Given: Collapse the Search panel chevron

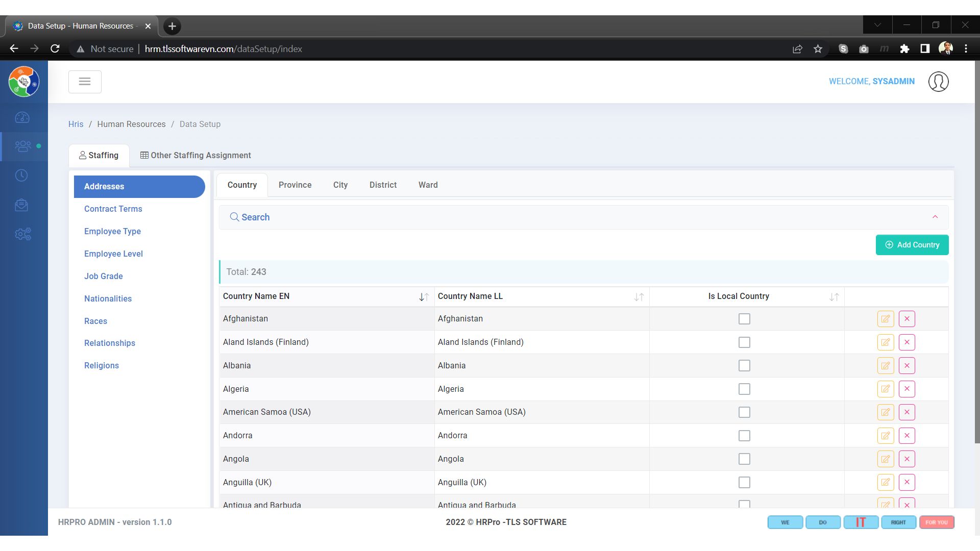Looking at the screenshot, I should click(935, 217).
